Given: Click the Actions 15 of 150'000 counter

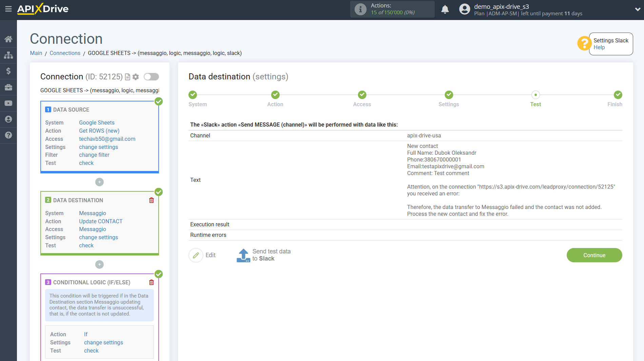Looking at the screenshot, I should tap(393, 9).
